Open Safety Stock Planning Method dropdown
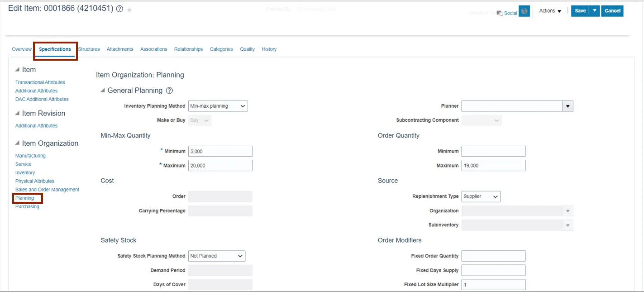 (217, 256)
